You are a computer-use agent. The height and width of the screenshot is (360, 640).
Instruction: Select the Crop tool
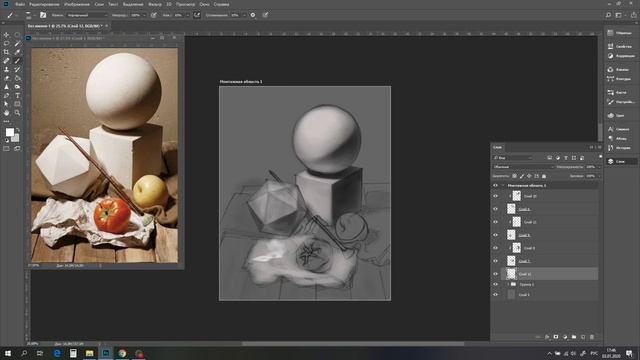[7, 52]
